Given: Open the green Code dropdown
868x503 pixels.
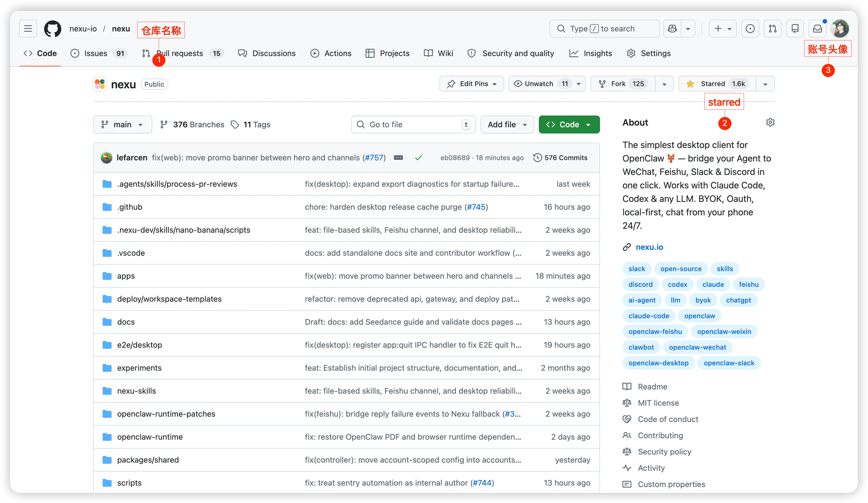Looking at the screenshot, I should point(569,124).
